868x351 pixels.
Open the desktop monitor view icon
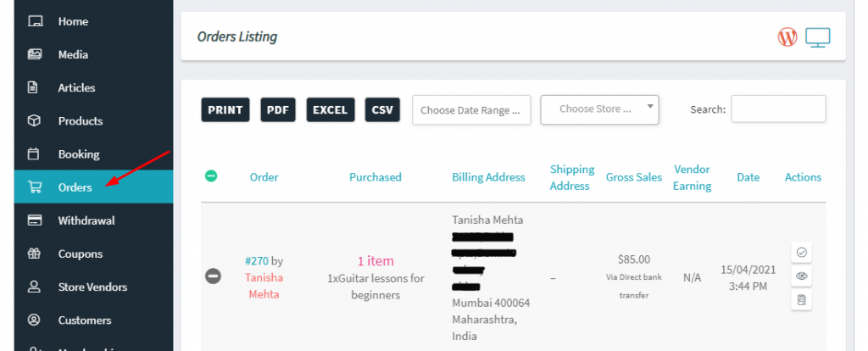(818, 37)
